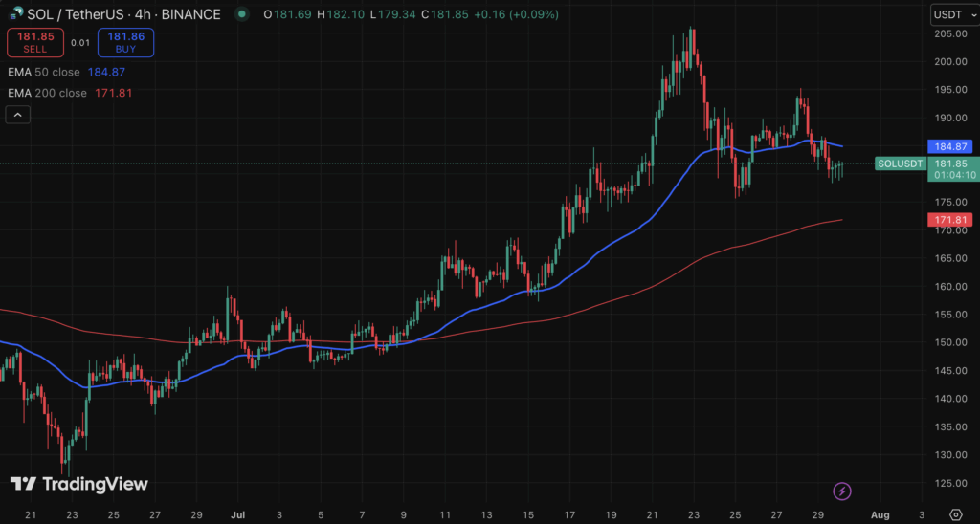Click the 0.01 spread value between Sell and Buy
The width and height of the screenshot is (980, 524).
(80, 42)
